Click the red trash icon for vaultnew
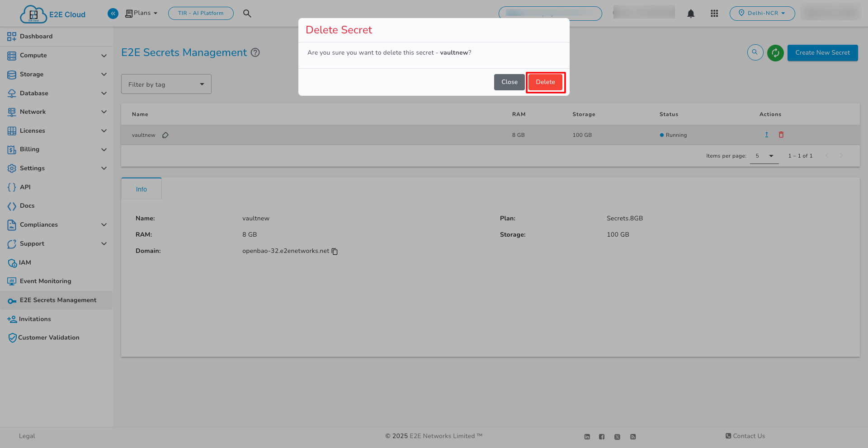The width and height of the screenshot is (868, 448). point(781,135)
